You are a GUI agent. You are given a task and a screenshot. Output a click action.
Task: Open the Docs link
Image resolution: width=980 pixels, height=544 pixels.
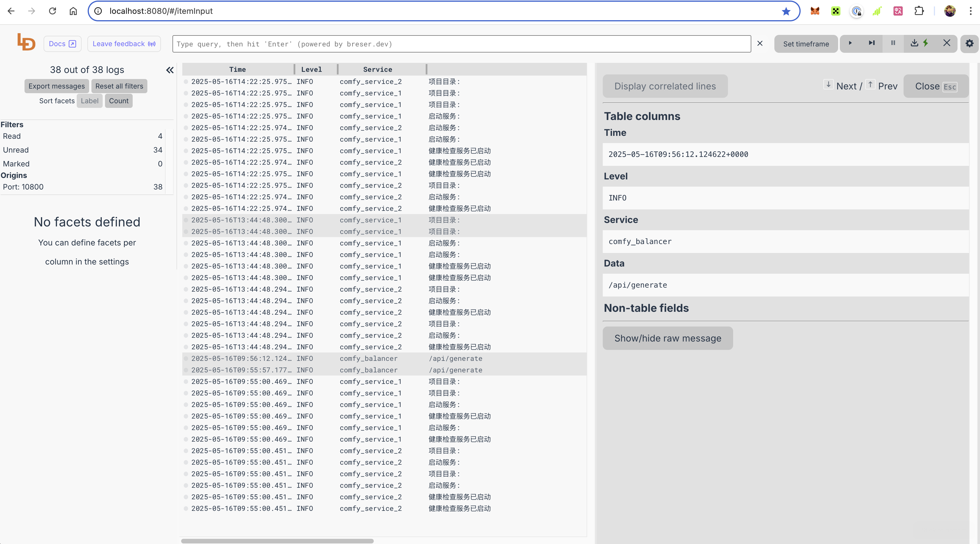click(x=62, y=44)
